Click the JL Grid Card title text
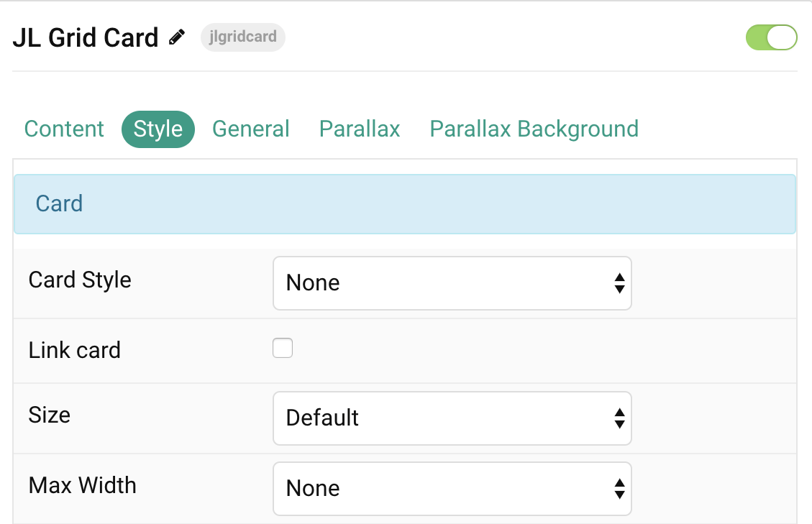Screen dimensions: 812x524 86,37
